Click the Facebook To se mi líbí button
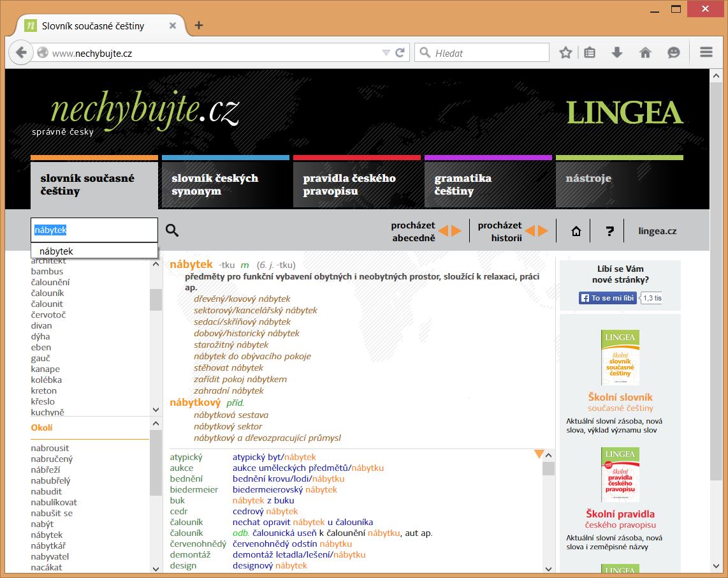The image size is (728, 578). (x=608, y=298)
